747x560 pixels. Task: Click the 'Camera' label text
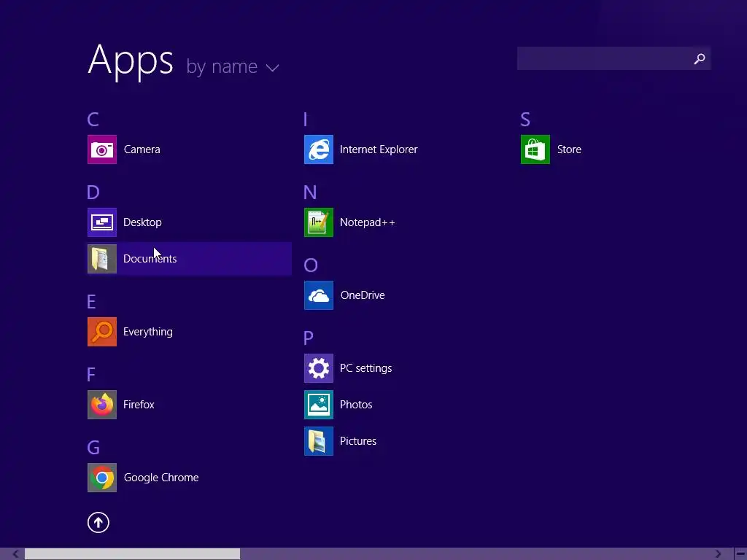[142, 149]
